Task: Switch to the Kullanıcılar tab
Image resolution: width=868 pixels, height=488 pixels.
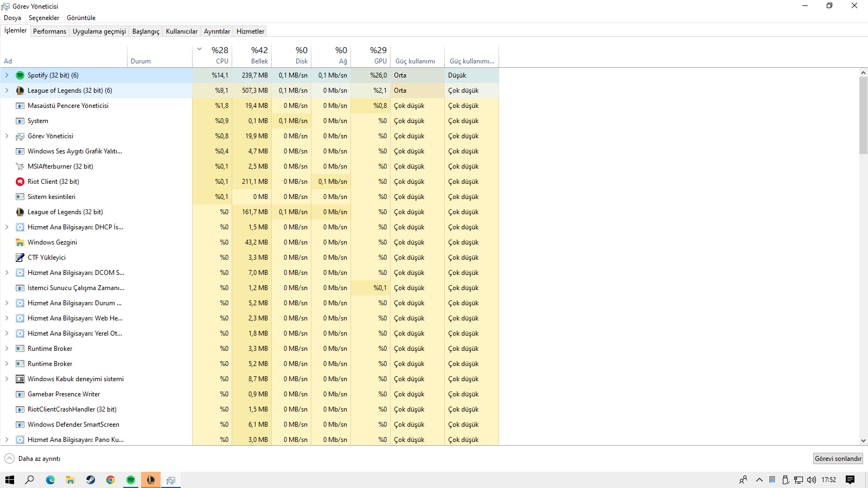Action: point(182,31)
